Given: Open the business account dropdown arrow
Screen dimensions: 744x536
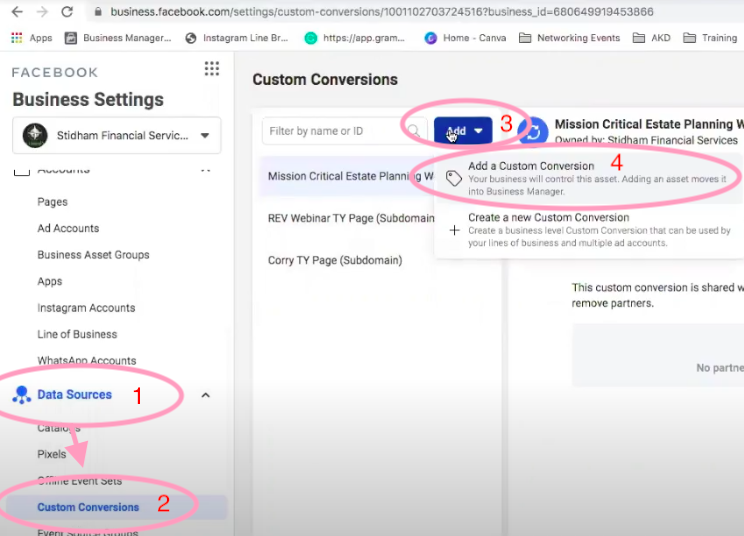Looking at the screenshot, I should [205, 136].
